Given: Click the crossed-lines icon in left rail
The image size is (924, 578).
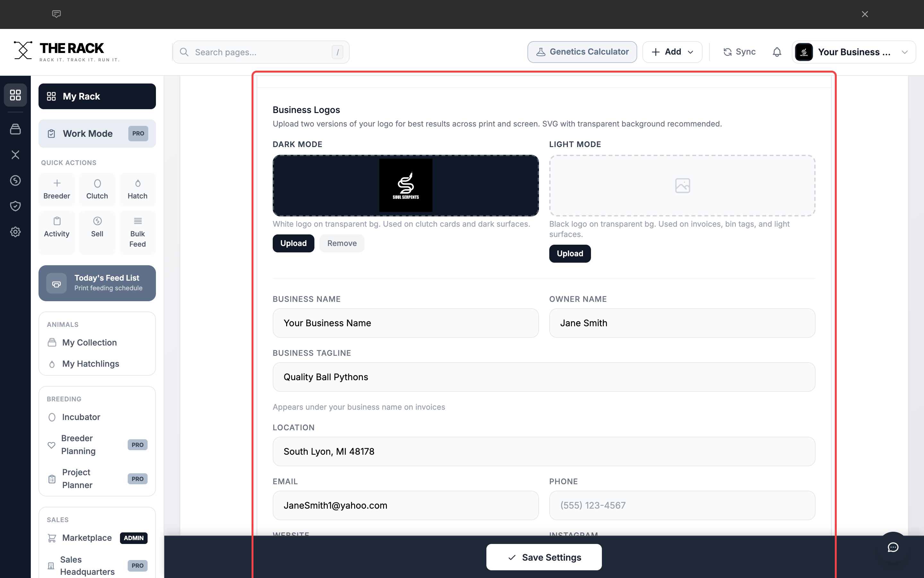Looking at the screenshot, I should [x=15, y=155].
